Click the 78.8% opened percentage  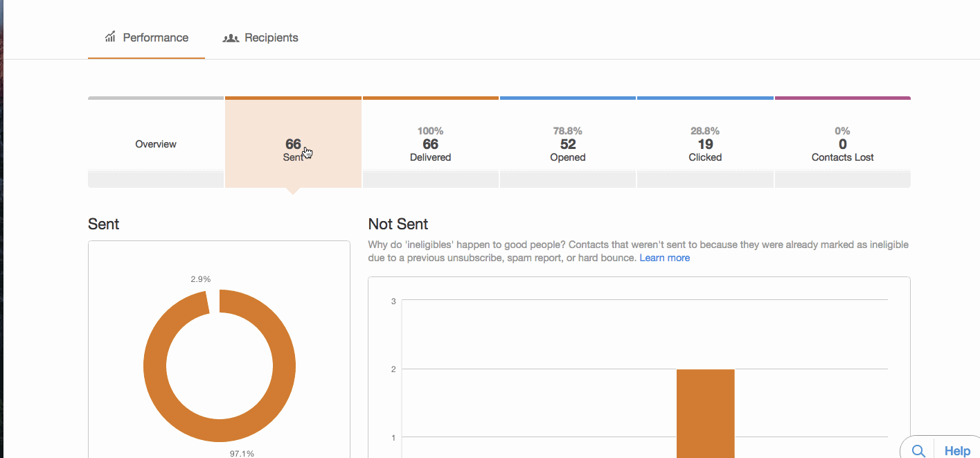pyautogui.click(x=567, y=131)
